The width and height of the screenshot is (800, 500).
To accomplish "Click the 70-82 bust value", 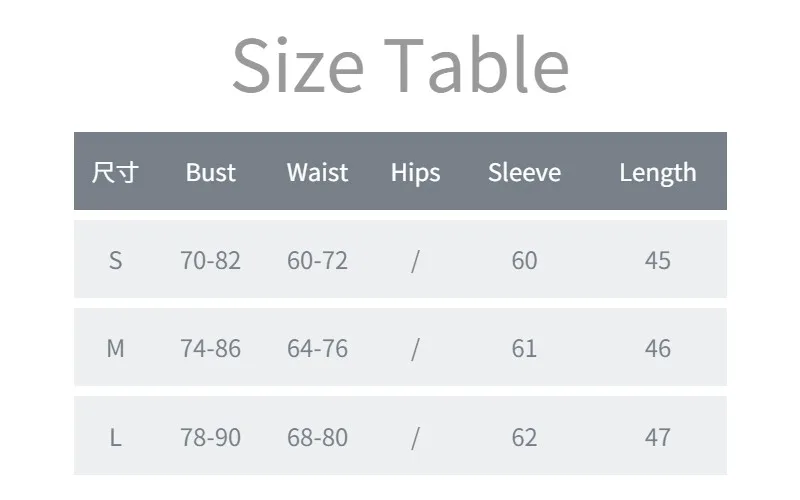I will coord(210,260).
